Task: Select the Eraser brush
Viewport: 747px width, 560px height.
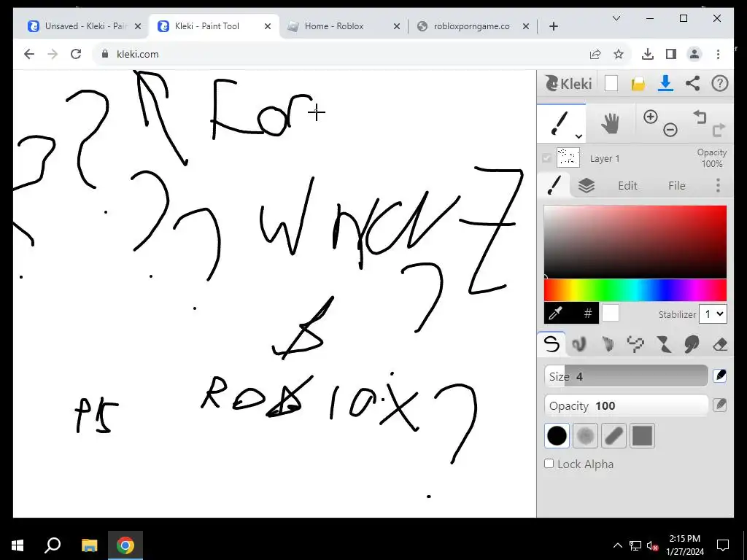Action: tap(720, 344)
